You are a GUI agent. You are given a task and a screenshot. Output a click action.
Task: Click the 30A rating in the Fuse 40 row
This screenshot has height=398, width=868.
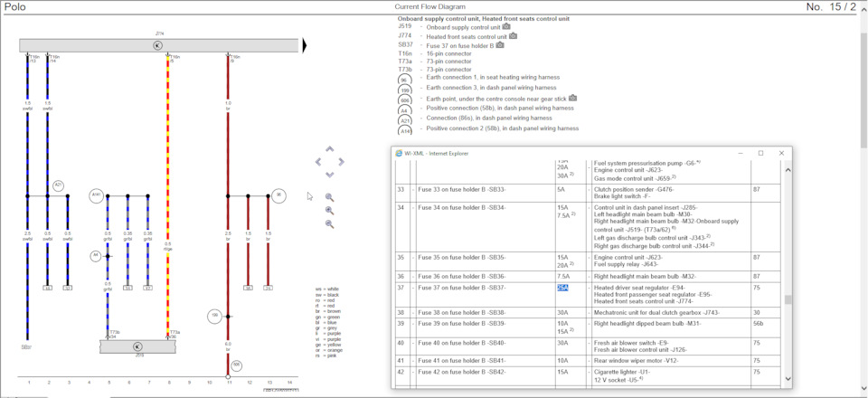point(561,342)
